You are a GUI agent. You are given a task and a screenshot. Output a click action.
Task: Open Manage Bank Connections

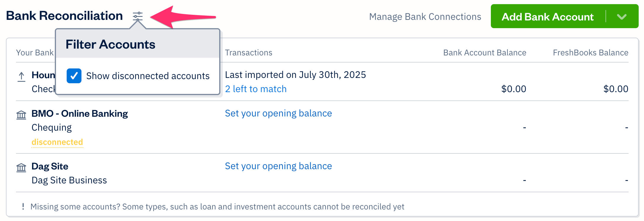(x=425, y=17)
